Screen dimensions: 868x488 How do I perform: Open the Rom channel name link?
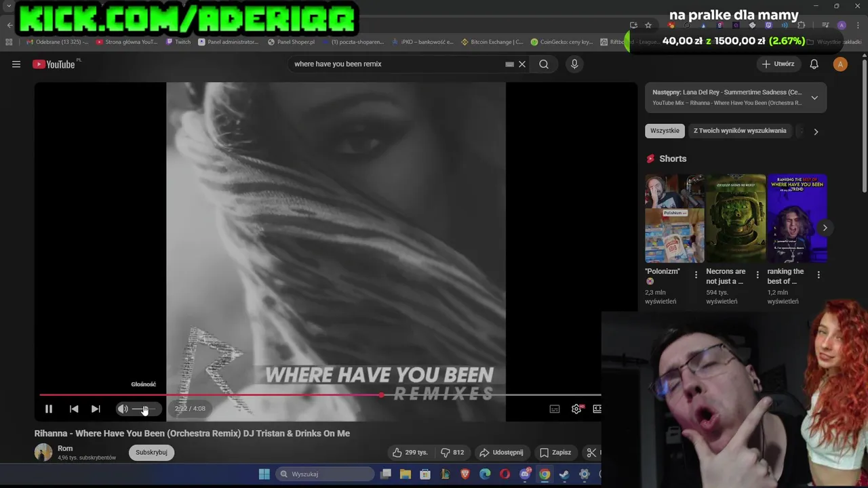65,449
